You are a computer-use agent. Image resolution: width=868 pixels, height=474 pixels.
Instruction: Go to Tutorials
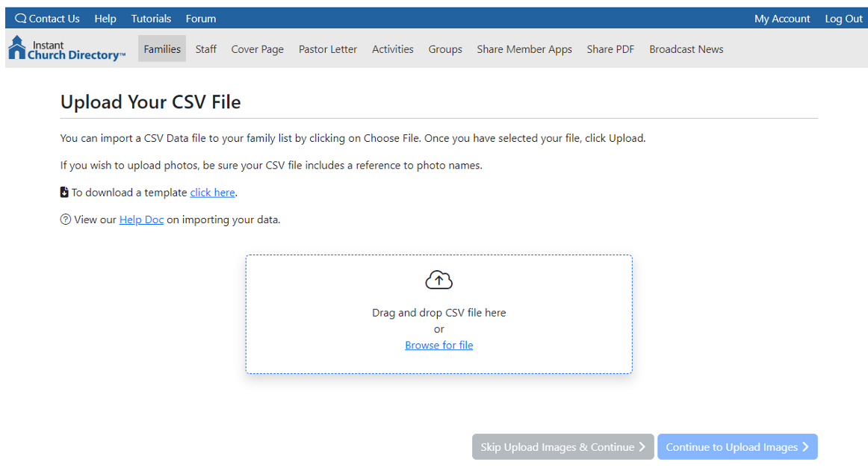point(151,18)
